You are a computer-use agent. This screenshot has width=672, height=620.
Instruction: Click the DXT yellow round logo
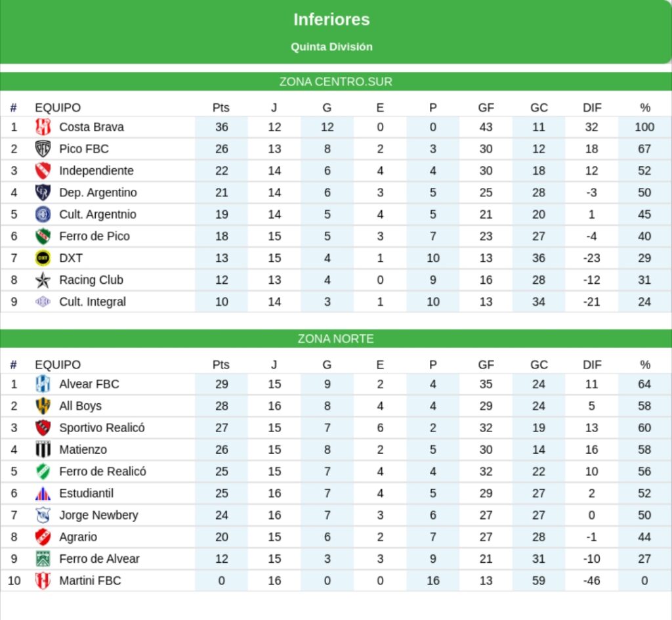click(43, 258)
